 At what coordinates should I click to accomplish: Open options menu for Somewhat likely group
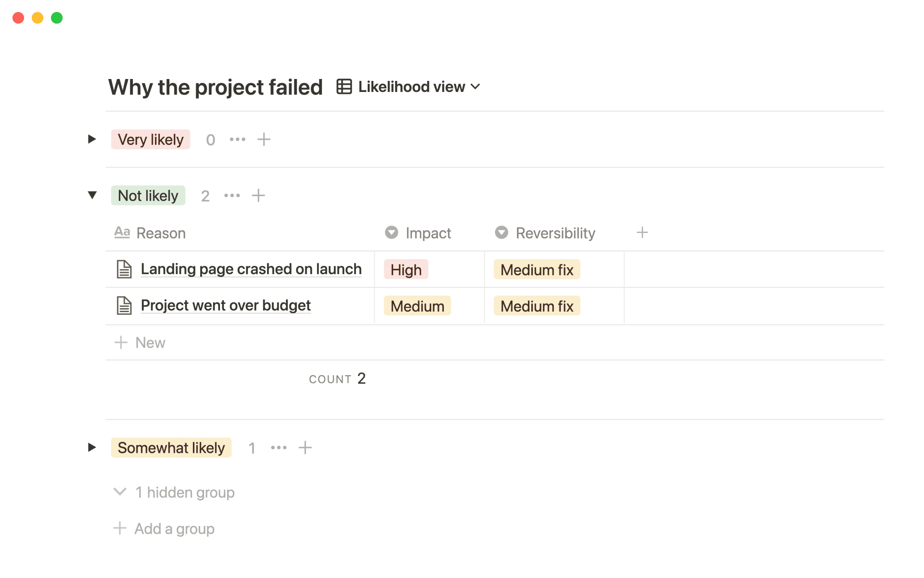click(278, 447)
